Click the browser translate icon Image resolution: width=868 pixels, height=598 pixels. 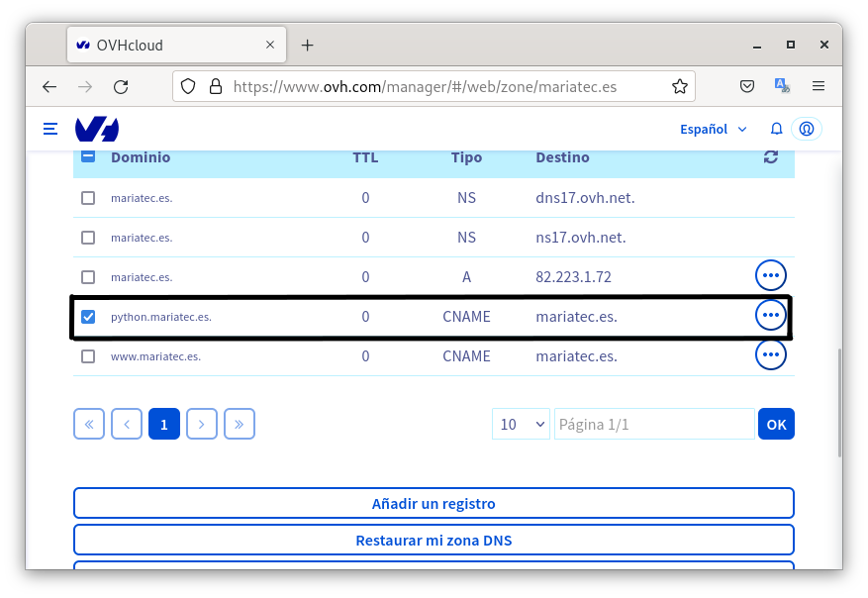click(782, 87)
